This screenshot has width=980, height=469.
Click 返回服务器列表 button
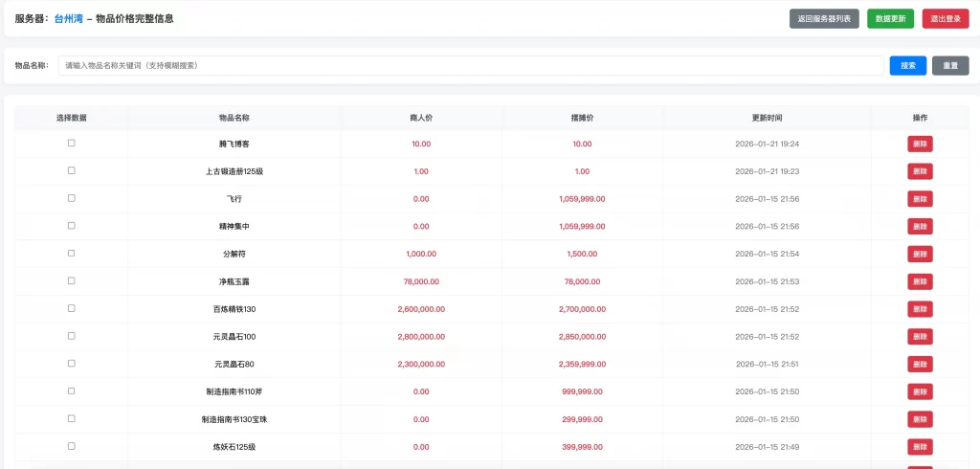pos(824,18)
